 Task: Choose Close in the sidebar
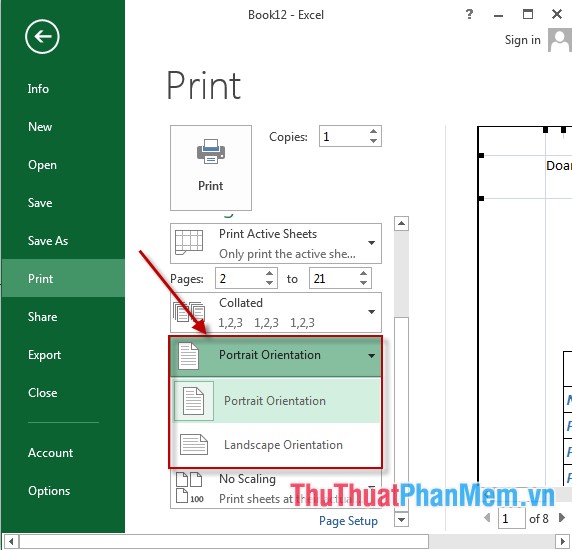tap(42, 393)
